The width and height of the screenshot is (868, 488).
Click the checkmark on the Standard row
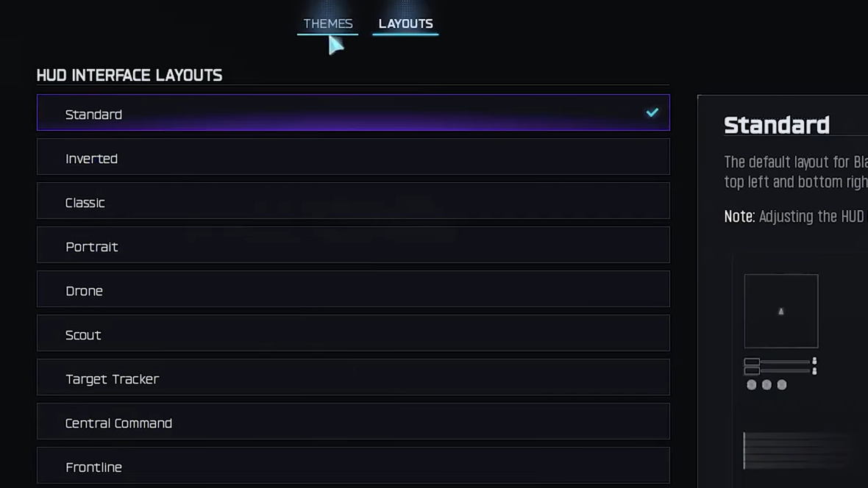(x=652, y=112)
